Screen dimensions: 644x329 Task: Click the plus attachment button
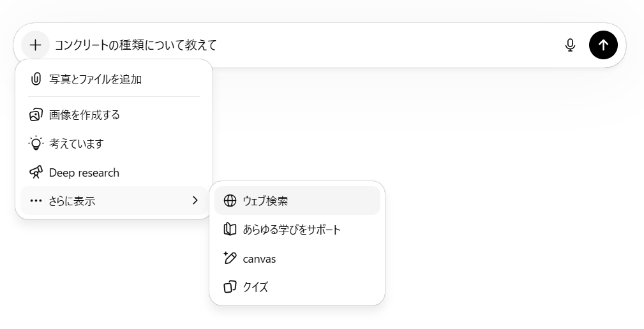(36, 45)
